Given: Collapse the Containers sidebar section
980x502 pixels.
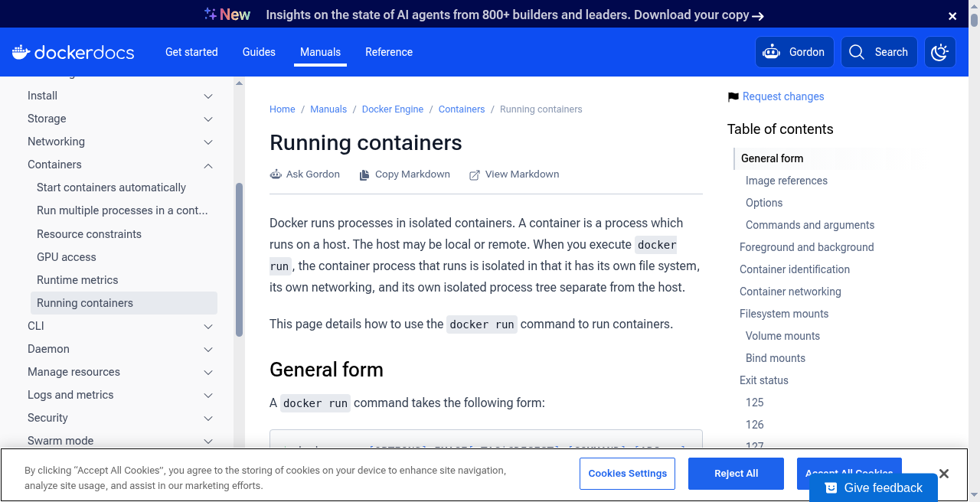Looking at the screenshot, I should point(208,165).
